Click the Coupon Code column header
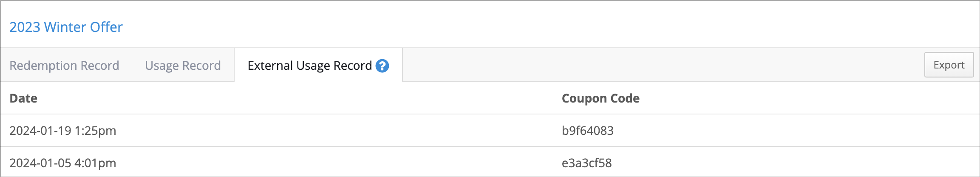The image size is (980, 177). pyautogui.click(x=600, y=98)
